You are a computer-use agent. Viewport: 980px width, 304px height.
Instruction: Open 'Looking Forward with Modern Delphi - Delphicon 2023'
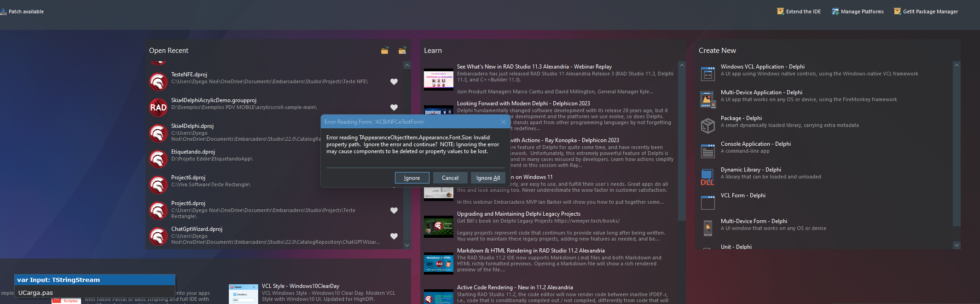[x=523, y=103]
